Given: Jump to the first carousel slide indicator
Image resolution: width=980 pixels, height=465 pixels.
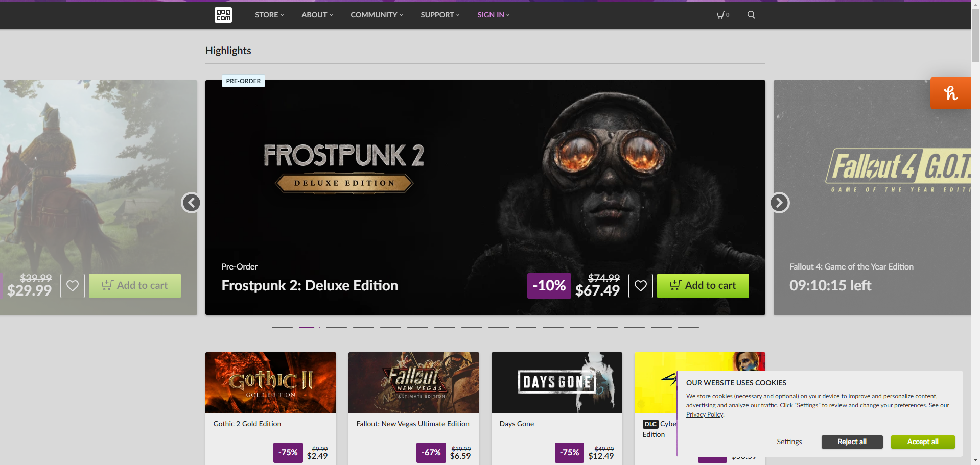Looking at the screenshot, I should tap(282, 327).
